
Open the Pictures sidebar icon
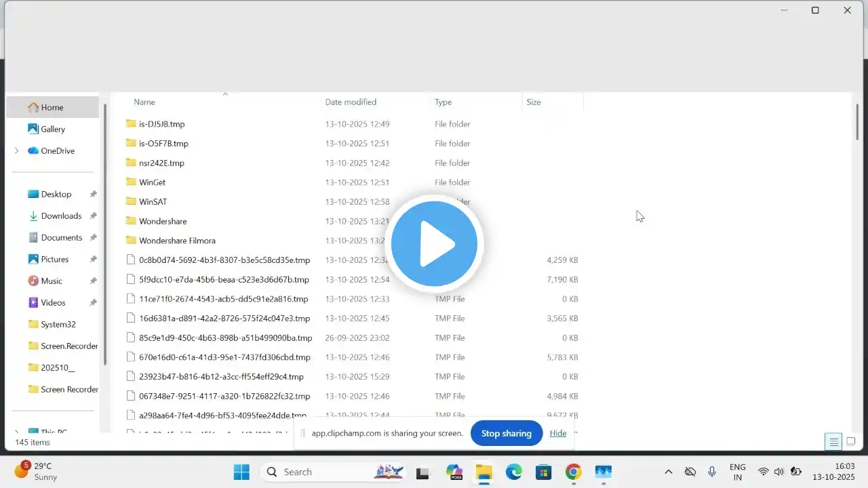click(33, 259)
